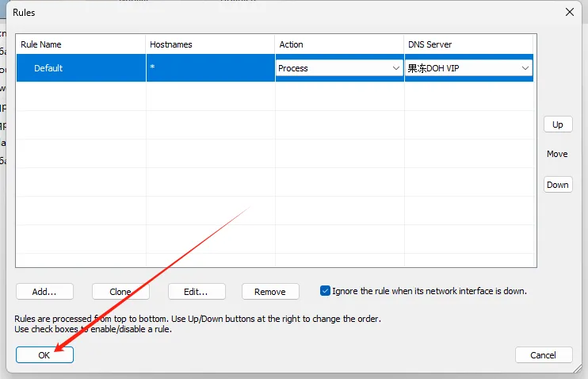The width and height of the screenshot is (588, 379).
Task: Click the Hostnames column header
Action: click(210, 44)
